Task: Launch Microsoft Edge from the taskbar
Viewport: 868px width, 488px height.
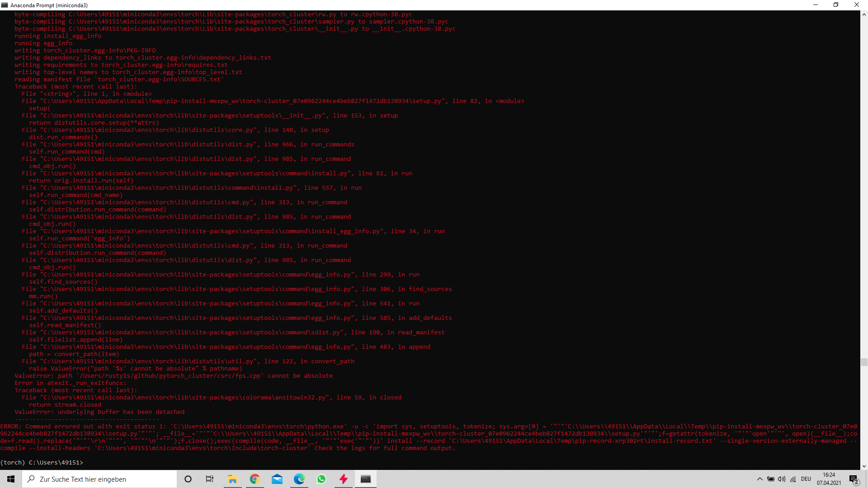Action: 299,479
